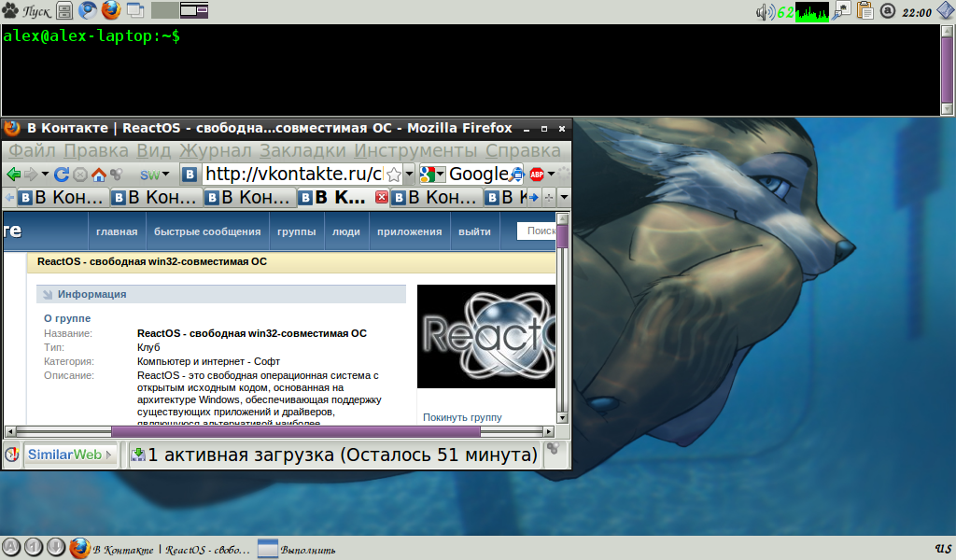
Task: Click the Покинуть группу link
Action: tap(462, 417)
